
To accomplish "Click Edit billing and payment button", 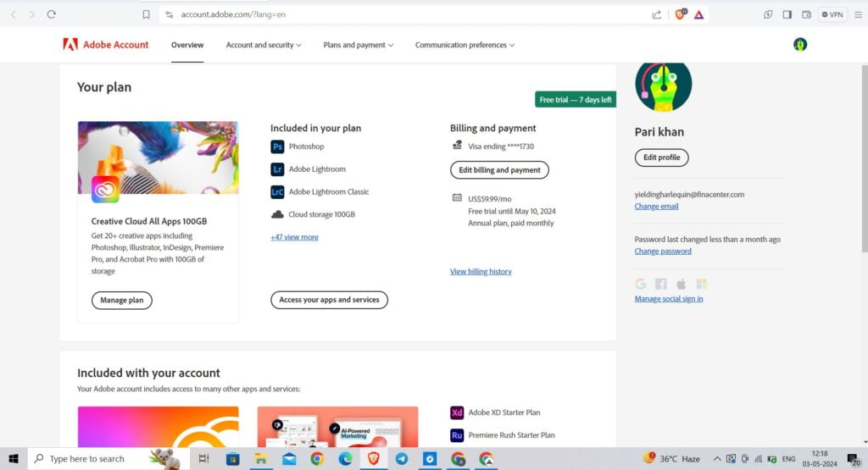I will [x=499, y=169].
